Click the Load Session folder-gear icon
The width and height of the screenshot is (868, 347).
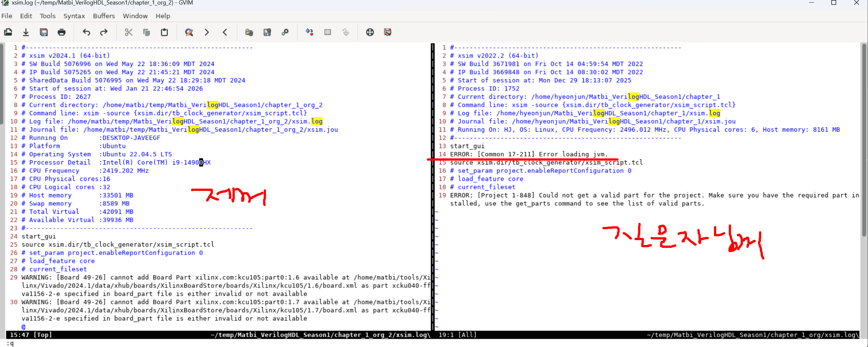click(249, 32)
